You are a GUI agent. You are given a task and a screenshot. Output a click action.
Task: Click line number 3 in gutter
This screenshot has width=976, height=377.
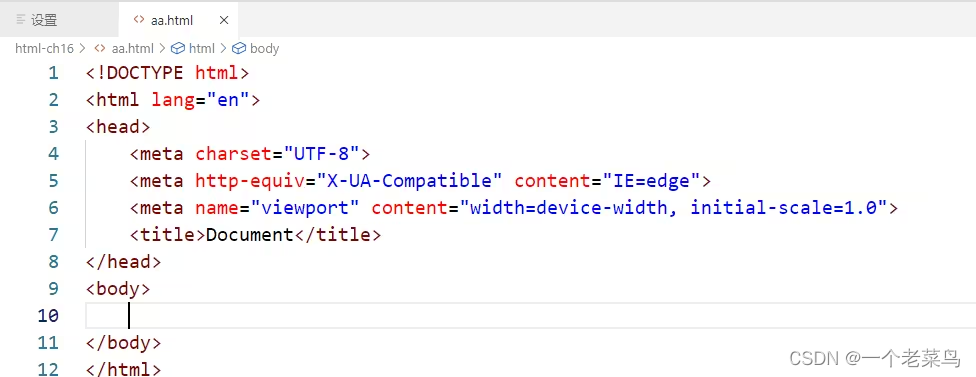click(x=53, y=127)
